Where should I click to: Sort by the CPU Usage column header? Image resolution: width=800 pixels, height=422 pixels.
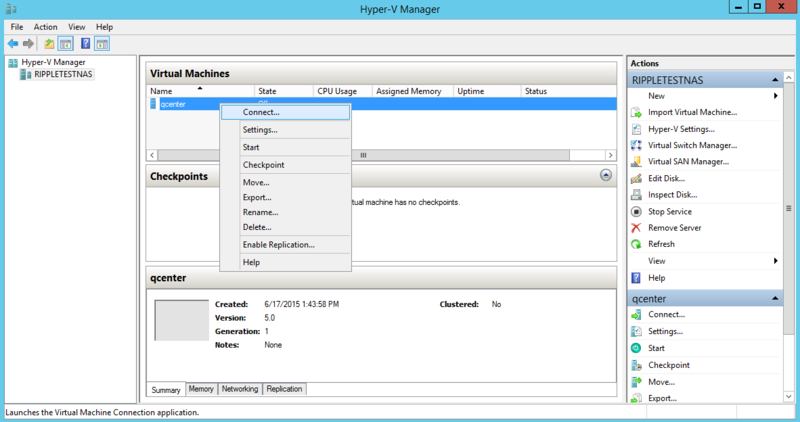click(x=342, y=91)
